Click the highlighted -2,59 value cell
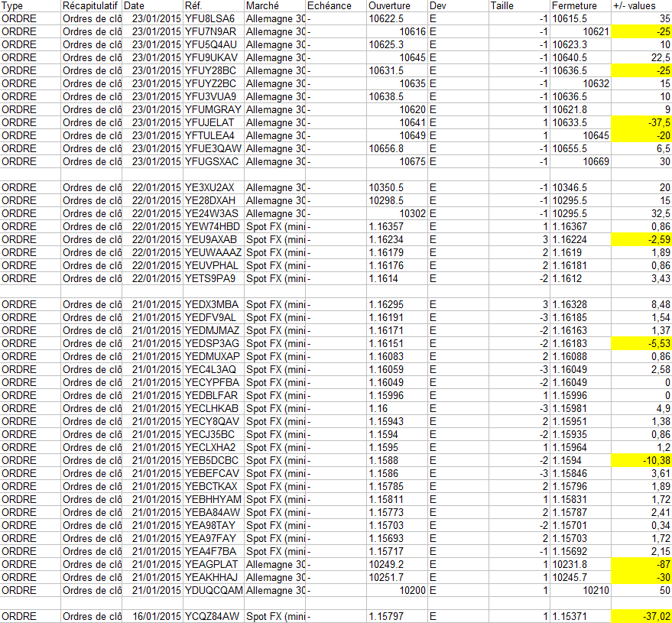Image resolution: width=672 pixels, height=623 pixels. (x=641, y=239)
